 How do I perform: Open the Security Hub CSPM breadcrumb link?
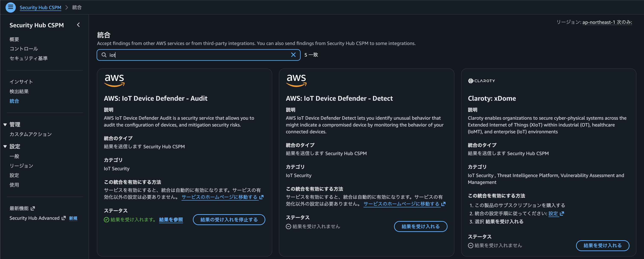click(x=40, y=7)
